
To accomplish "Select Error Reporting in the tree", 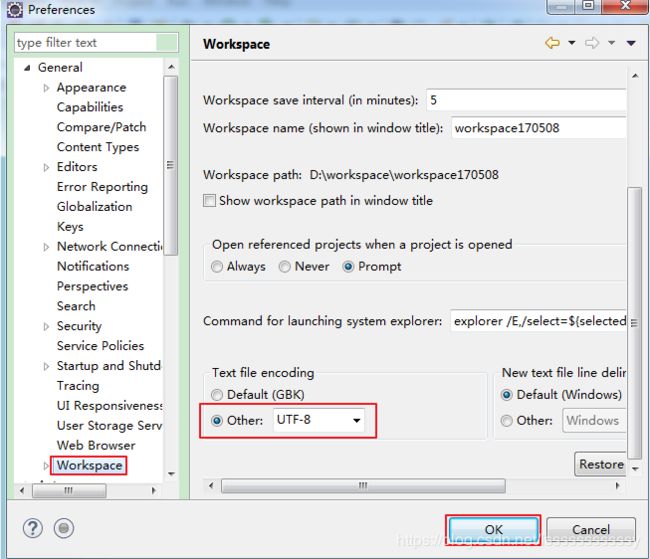I will [102, 187].
